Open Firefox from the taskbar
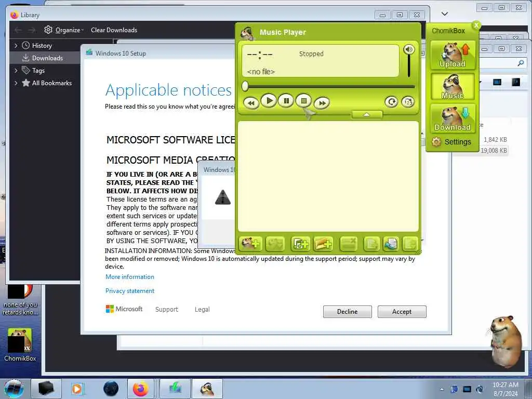The width and height of the screenshot is (532, 399). pyautogui.click(x=140, y=389)
